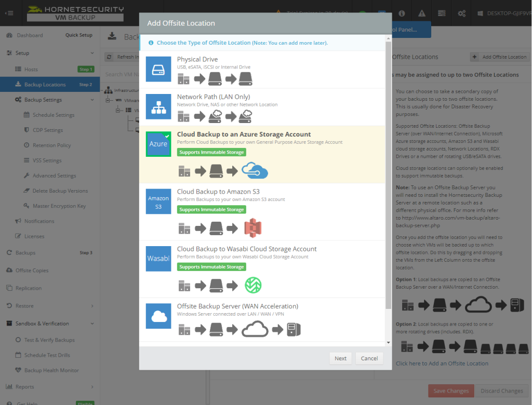Click the Next button in the dialog
This screenshot has height=405, width=532.
(340, 358)
